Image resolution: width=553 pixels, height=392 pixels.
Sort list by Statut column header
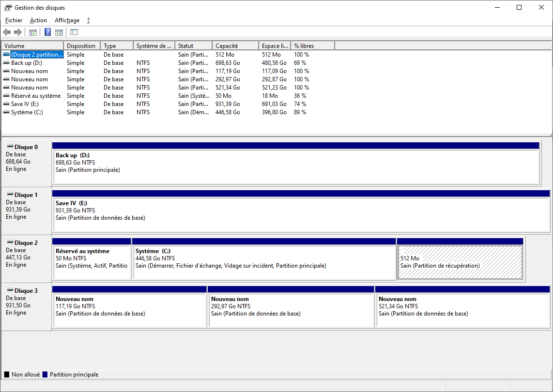tap(193, 46)
